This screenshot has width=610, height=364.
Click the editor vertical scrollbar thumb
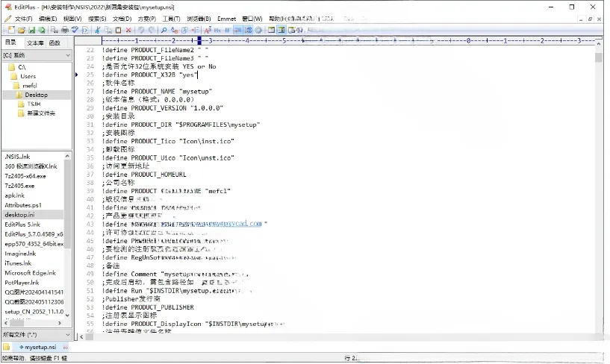coord(598,57)
